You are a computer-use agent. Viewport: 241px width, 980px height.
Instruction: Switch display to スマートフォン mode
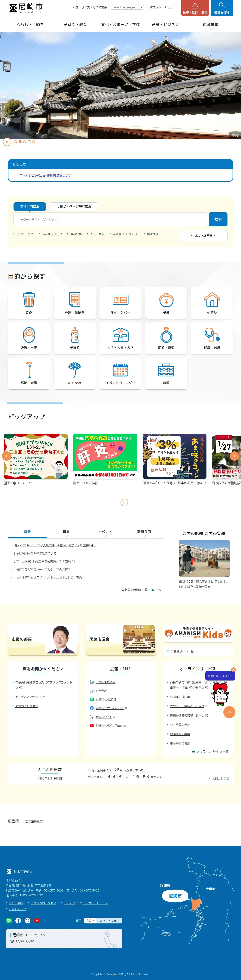(x=109, y=920)
